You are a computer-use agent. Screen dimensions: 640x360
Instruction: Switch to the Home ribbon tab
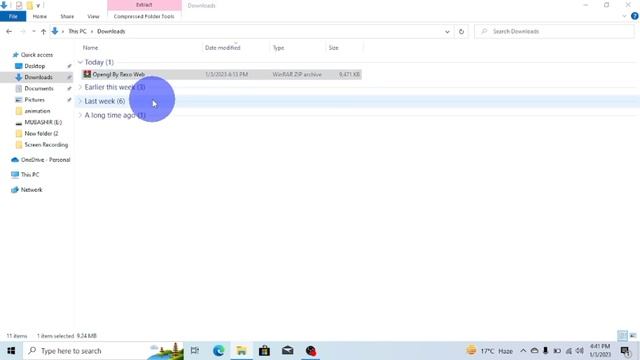point(40,16)
